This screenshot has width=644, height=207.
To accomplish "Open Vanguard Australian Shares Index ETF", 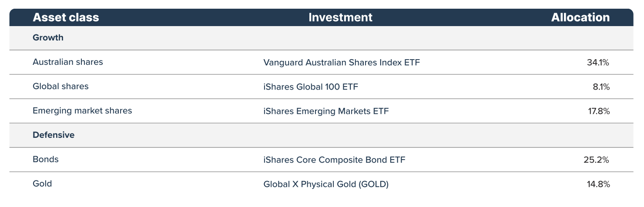I will click(342, 63).
